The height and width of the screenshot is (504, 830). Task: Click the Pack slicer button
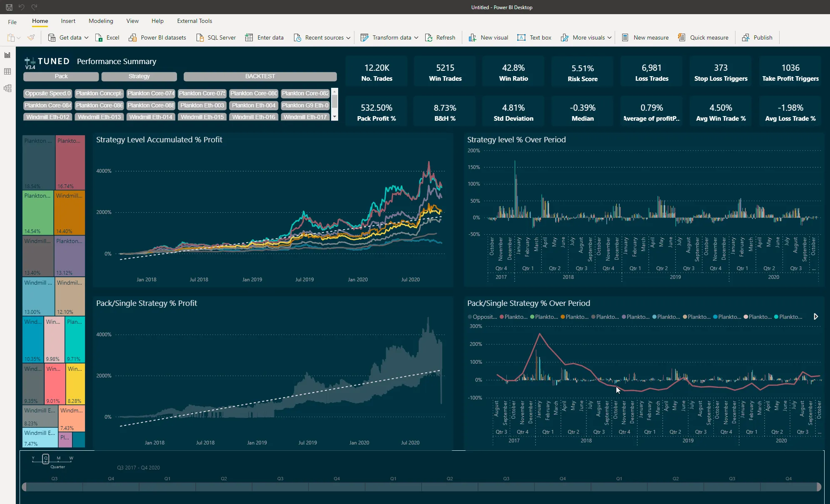pyautogui.click(x=61, y=76)
